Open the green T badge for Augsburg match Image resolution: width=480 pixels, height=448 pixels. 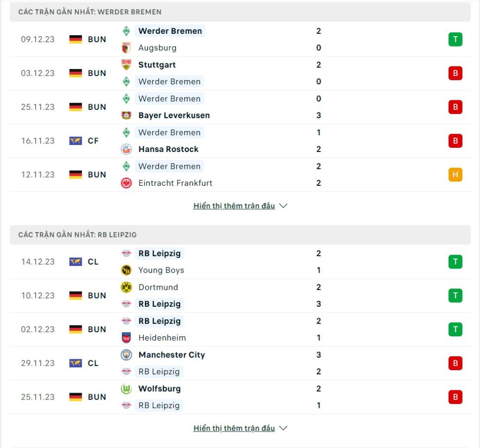(455, 39)
